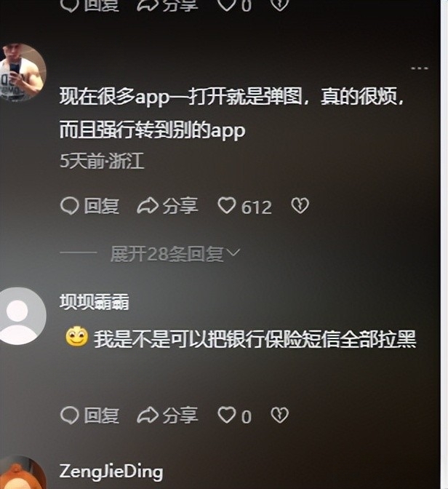
Task: Open three-dot more options menu
Action: [x=420, y=68]
